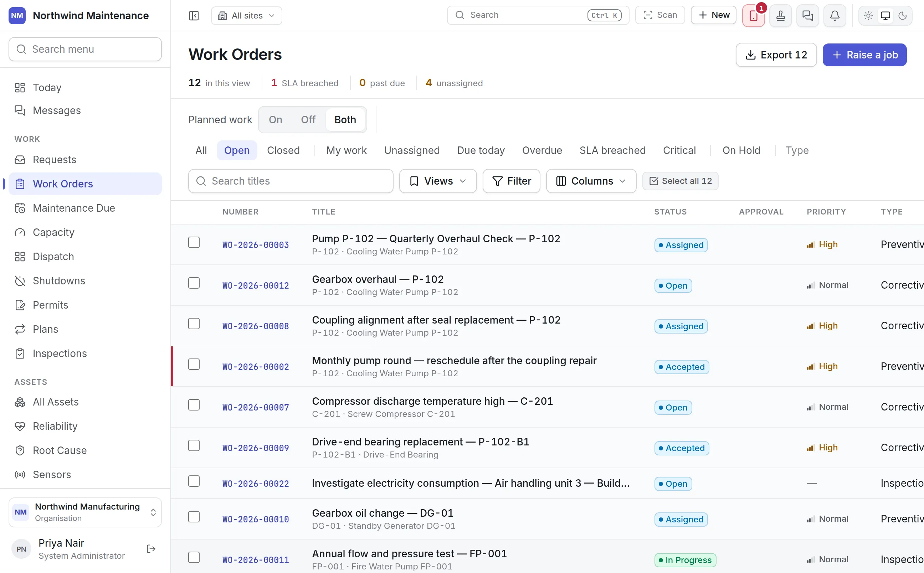The image size is (924, 573).
Task: Check the box for WO-2026-00012
Action: coord(194,283)
